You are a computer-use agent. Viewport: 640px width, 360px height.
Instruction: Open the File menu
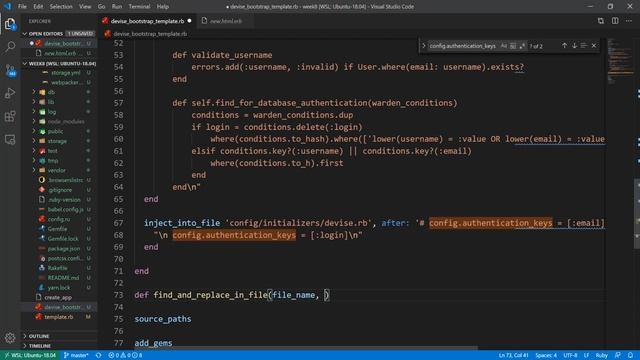click(x=22, y=7)
